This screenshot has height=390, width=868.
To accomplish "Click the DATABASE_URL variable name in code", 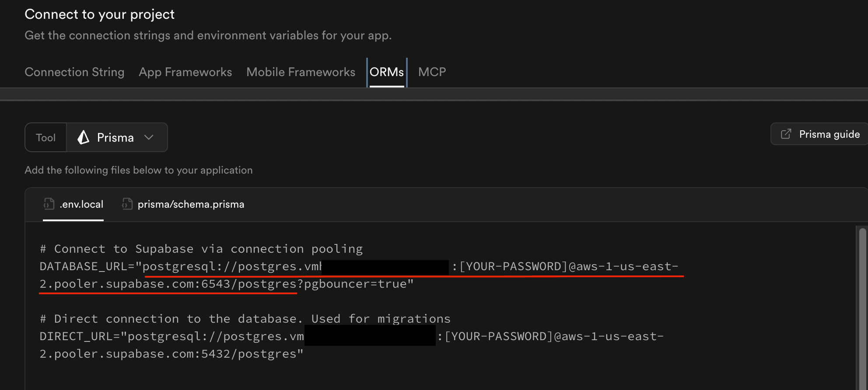I will [69, 266].
